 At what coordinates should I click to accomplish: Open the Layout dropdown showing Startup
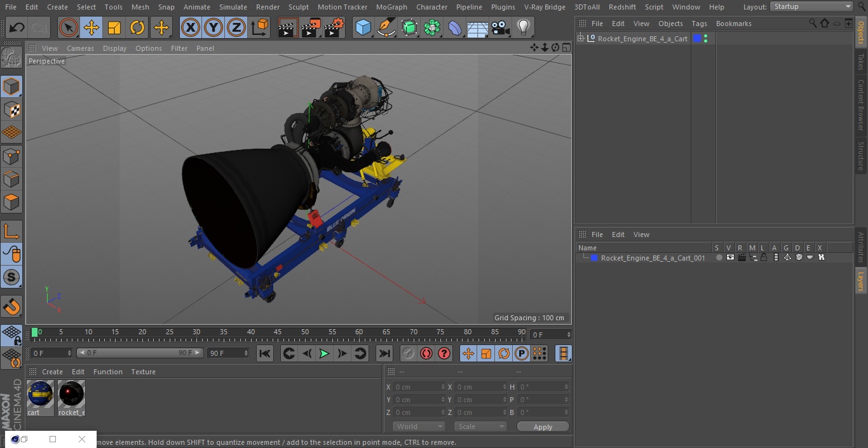pos(812,6)
